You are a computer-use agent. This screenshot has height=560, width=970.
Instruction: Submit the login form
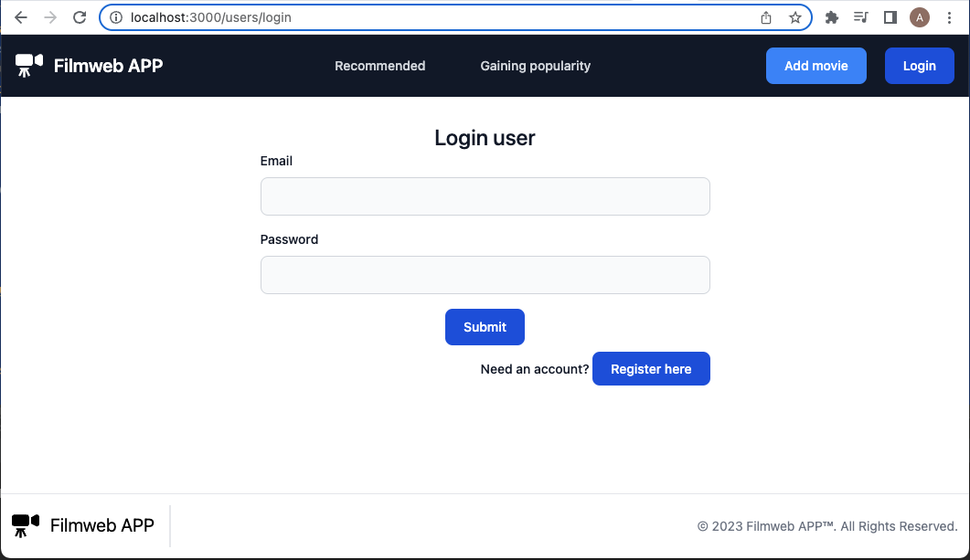[x=485, y=327]
